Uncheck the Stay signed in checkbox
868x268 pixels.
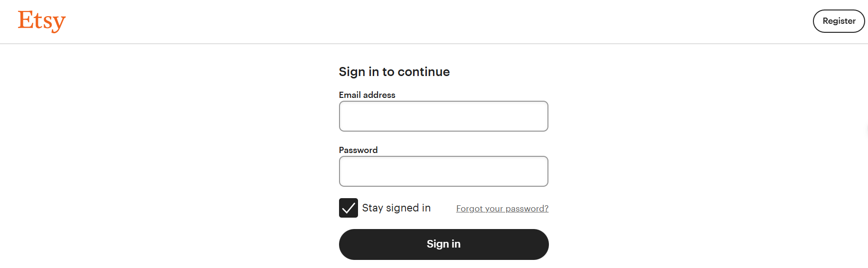point(349,208)
